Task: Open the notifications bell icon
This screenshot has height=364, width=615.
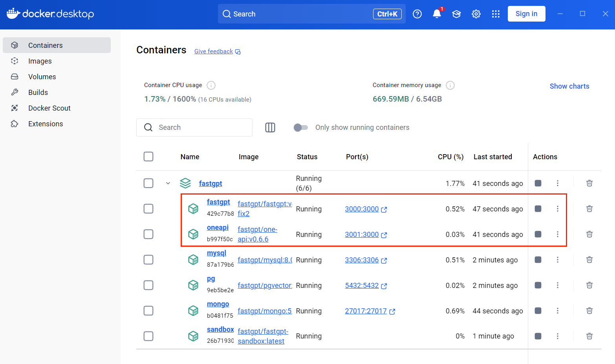Action: pos(437,14)
